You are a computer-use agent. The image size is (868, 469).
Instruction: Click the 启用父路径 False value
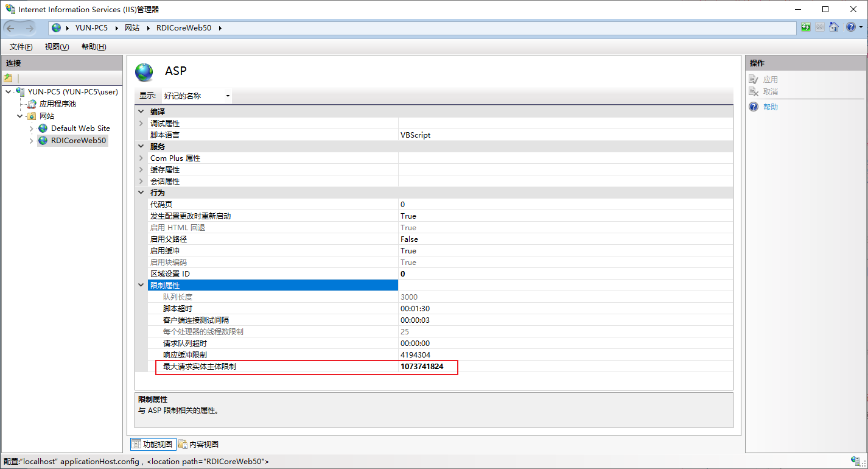tap(409, 239)
